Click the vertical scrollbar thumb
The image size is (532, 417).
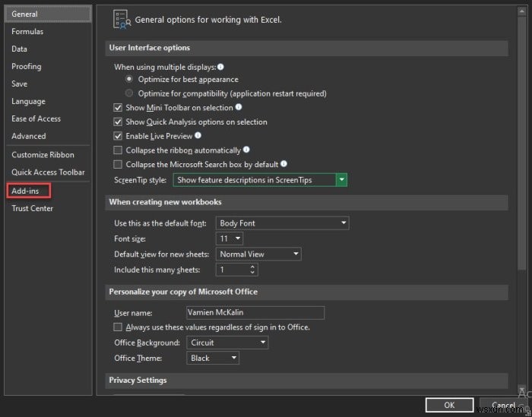coord(522,143)
